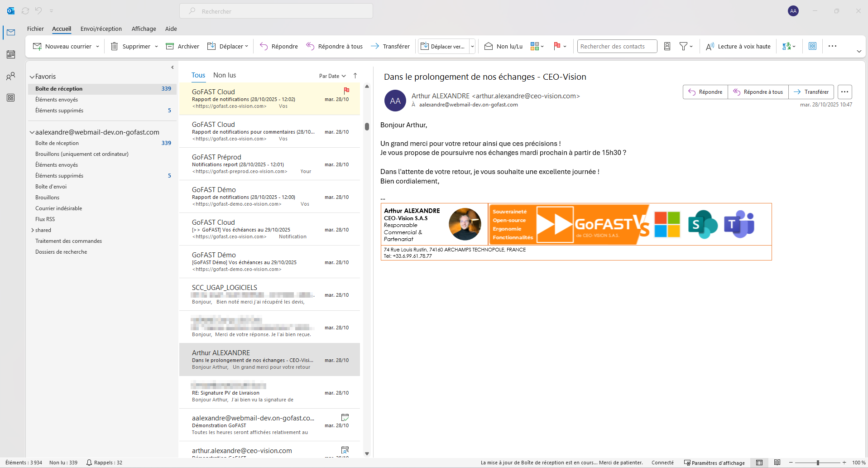Open the app modules grid icon
This screenshot has width=868, height=468.
pyautogui.click(x=11, y=97)
